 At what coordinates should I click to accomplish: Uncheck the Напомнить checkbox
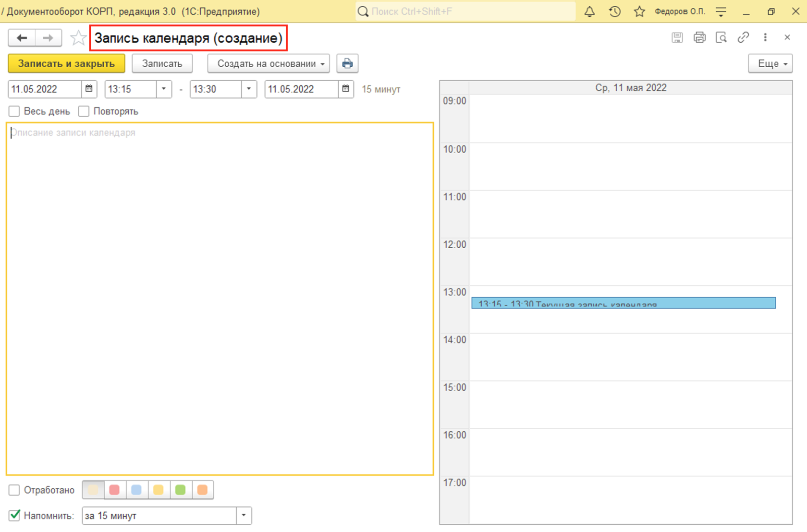coord(14,516)
